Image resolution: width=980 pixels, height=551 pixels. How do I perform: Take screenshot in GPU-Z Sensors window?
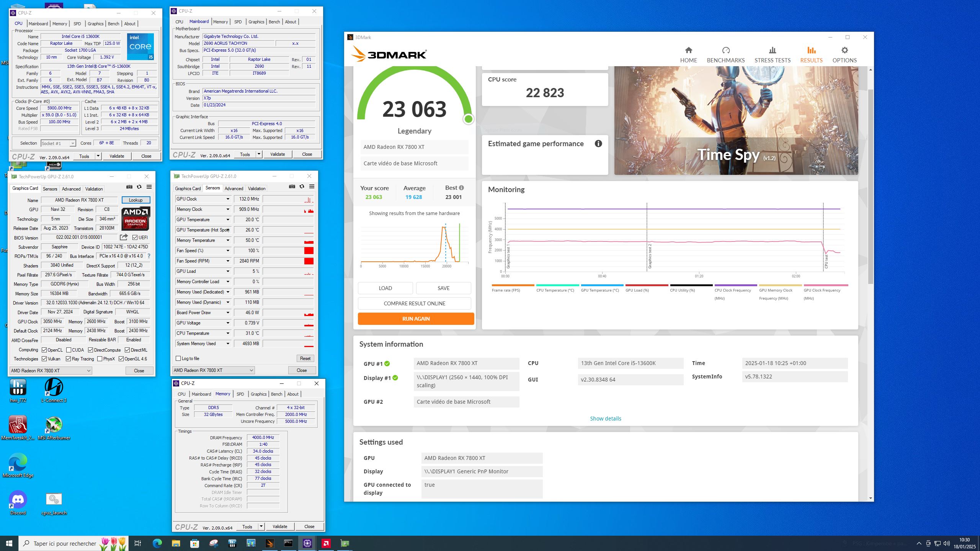point(292,186)
